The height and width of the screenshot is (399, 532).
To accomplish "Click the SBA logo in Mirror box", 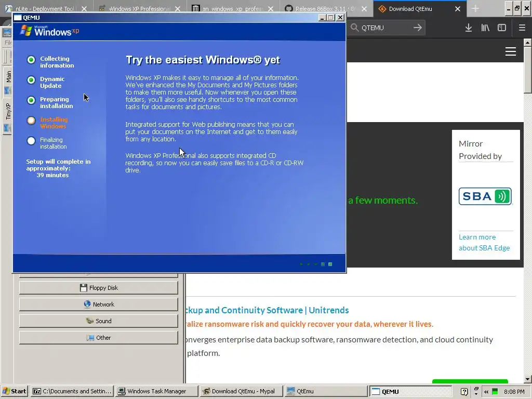I will (x=485, y=196).
